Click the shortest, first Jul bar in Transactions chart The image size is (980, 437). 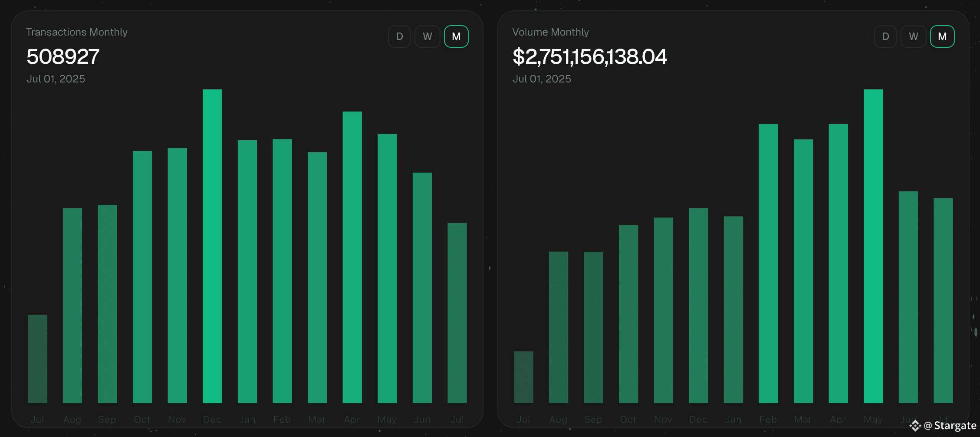click(x=37, y=359)
